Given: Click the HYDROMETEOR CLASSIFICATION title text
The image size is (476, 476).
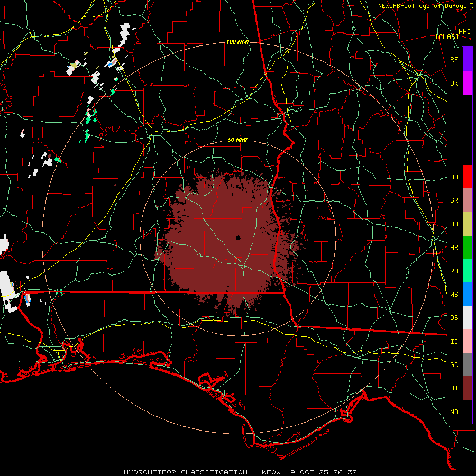Looking at the screenshot, I should 186,472.
